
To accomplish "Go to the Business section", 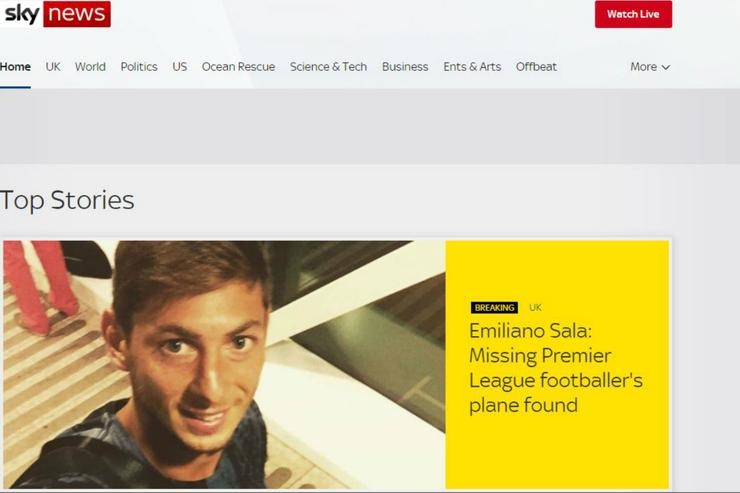I will point(405,67).
